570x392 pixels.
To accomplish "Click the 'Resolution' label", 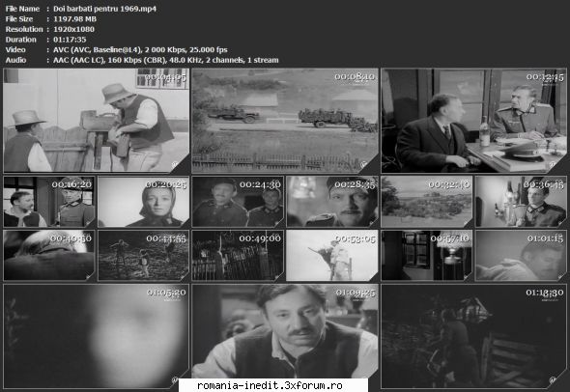I will pos(24,29).
